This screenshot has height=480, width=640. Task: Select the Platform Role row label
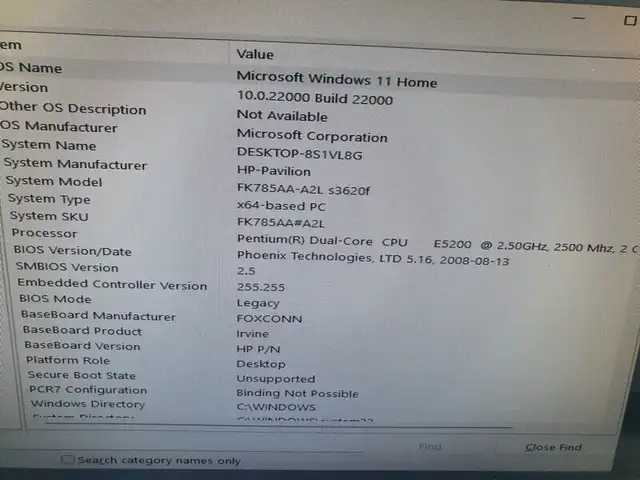tap(68, 360)
